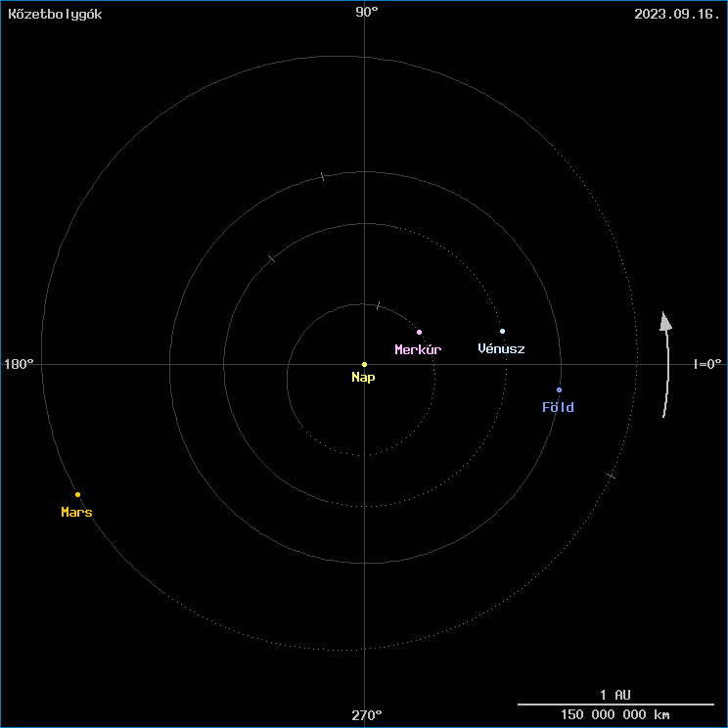Image resolution: width=728 pixels, height=728 pixels.
Task: Select the pink Mercury planet dot
Action: 419,332
